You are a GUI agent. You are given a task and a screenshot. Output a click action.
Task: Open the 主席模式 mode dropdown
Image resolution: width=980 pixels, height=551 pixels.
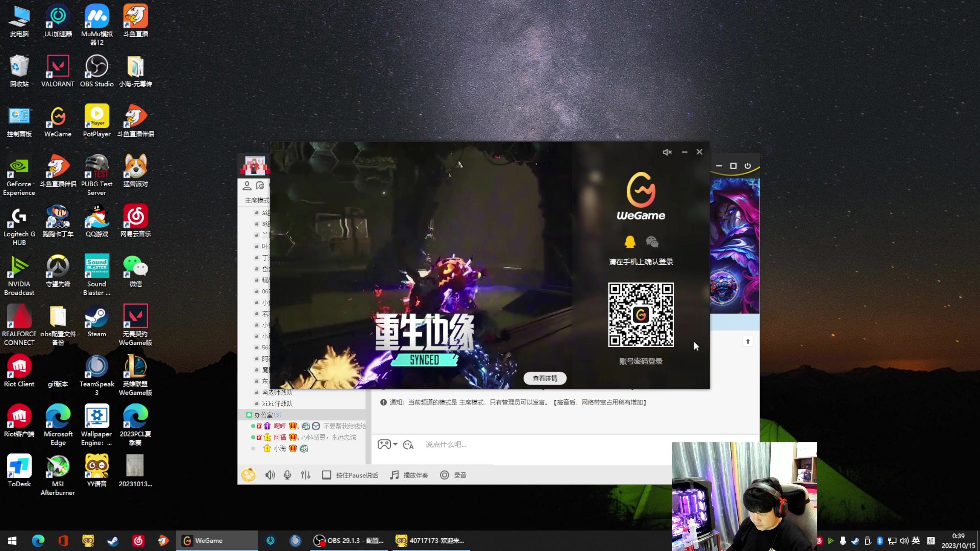257,200
